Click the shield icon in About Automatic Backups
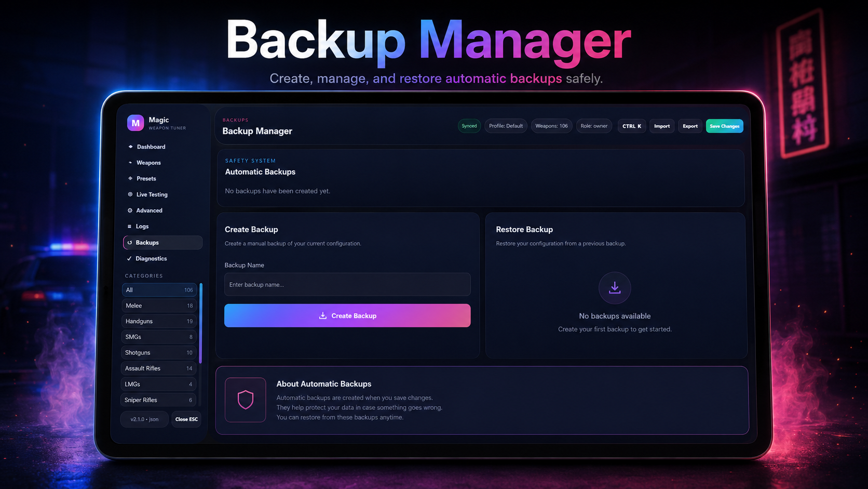 coord(246,400)
